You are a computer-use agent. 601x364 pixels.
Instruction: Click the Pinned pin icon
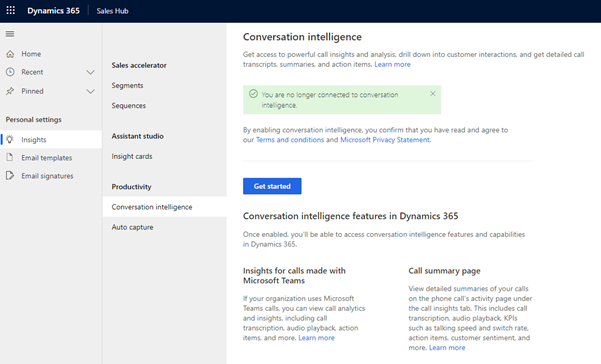pyautogui.click(x=10, y=91)
